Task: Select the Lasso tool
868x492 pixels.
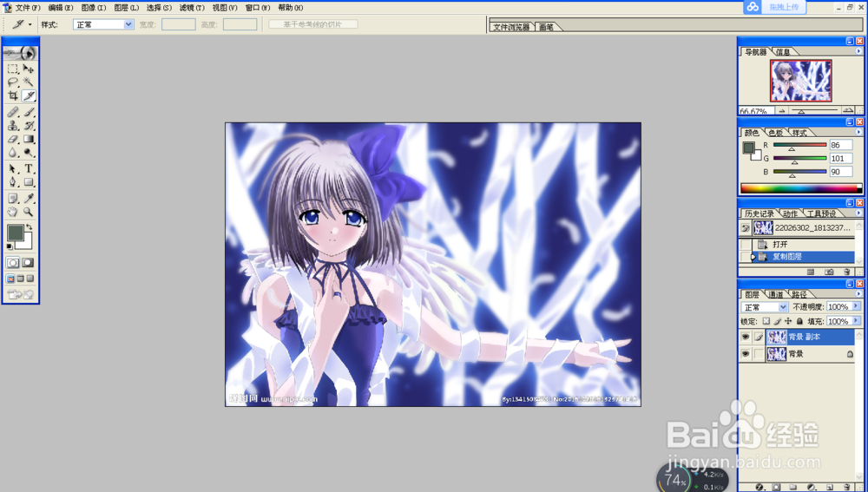Action: click(13, 82)
